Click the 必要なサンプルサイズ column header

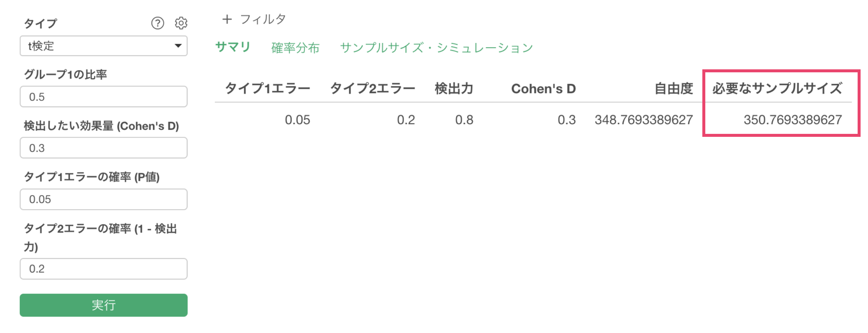[777, 89]
